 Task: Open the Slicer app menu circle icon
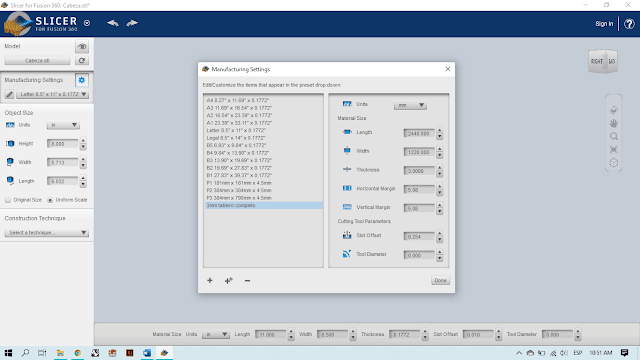pyautogui.click(x=87, y=23)
